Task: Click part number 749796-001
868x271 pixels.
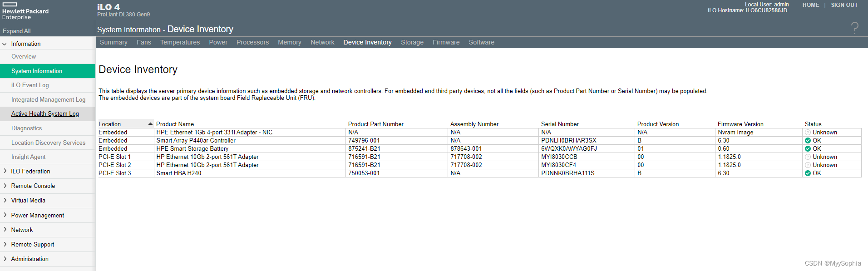Action: coord(364,141)
